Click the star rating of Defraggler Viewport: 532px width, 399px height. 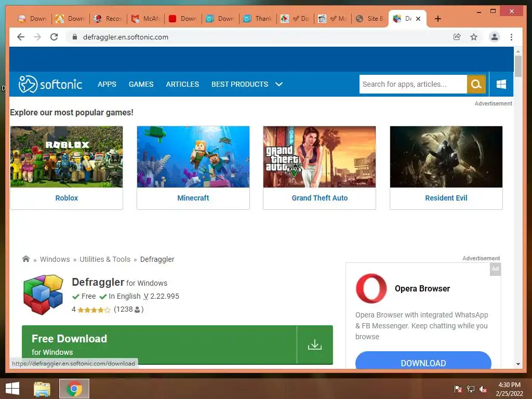tap(94, 310)
